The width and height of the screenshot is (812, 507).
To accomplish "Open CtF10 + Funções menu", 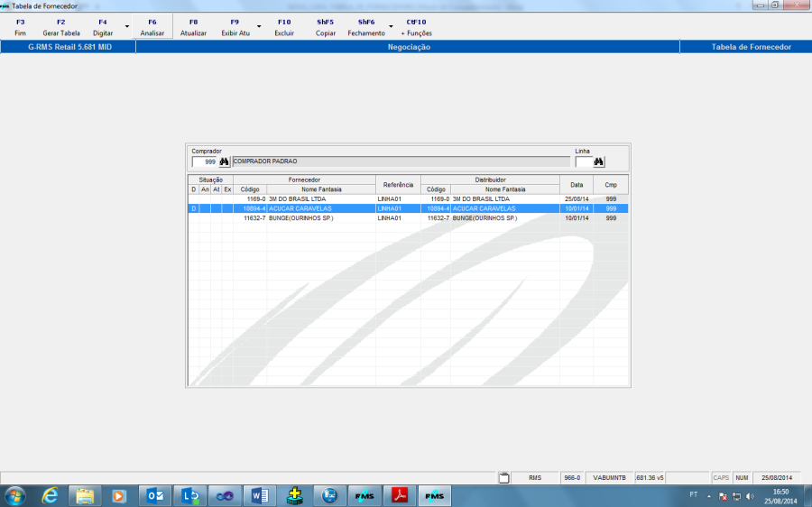I will click(x=416, y=27).
